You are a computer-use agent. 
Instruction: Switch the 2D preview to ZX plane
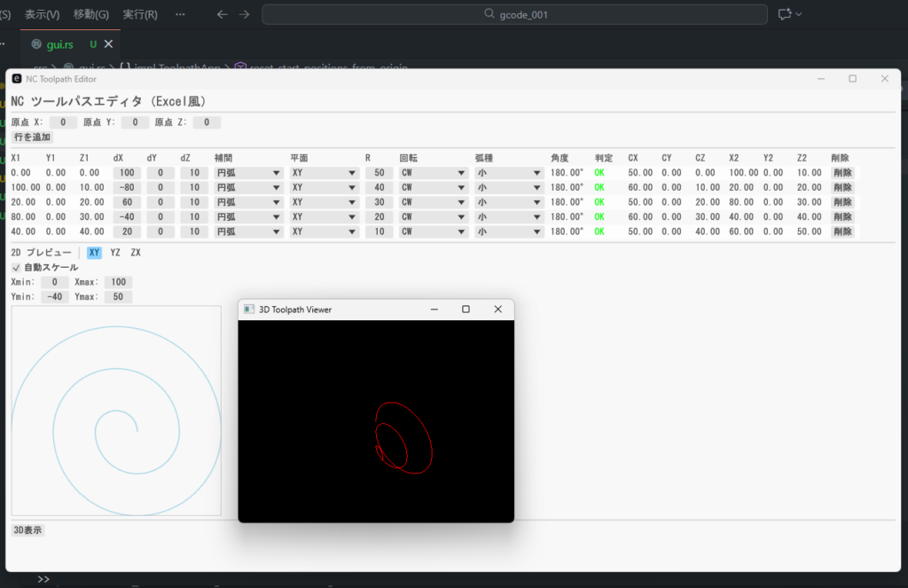pyautogui.click(x=136, y=253)
